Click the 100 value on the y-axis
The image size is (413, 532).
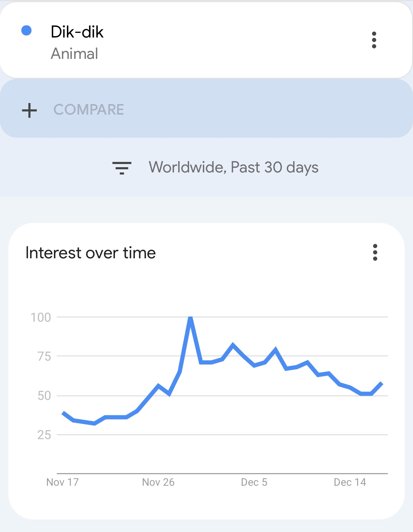point(41,318)
